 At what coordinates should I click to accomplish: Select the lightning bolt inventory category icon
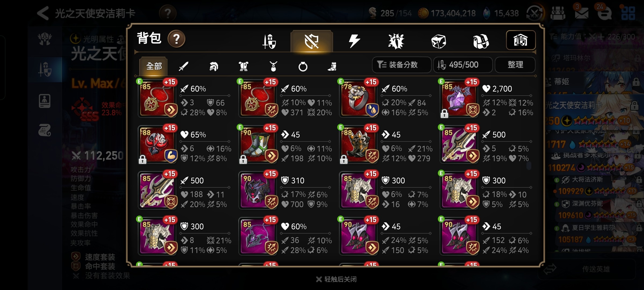[354, 41]
